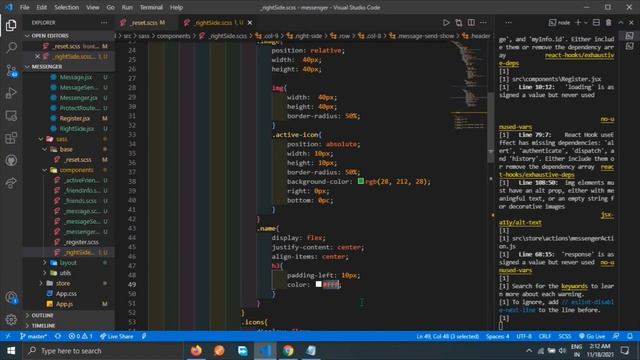The height and width of the screenshot is (360, 640).
Task: Show errors and warnings count problems
Action: (x=80, y=336)
